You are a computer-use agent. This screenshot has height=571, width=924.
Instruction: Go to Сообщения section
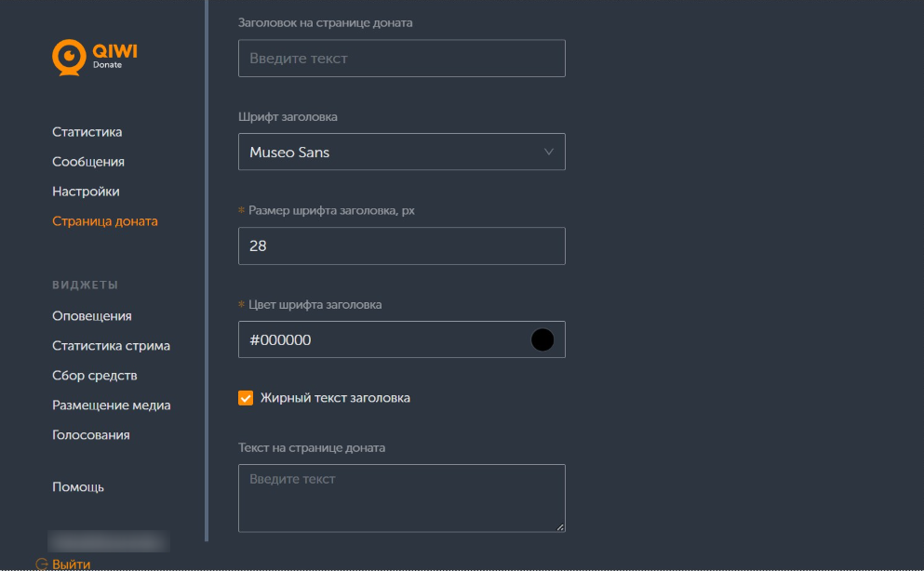click(88, 161)
